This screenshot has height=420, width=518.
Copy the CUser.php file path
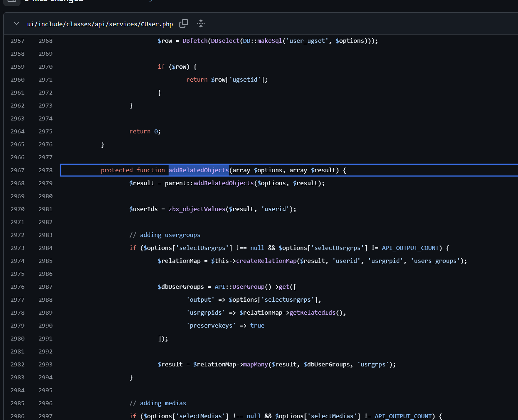(x=184, y=23)
